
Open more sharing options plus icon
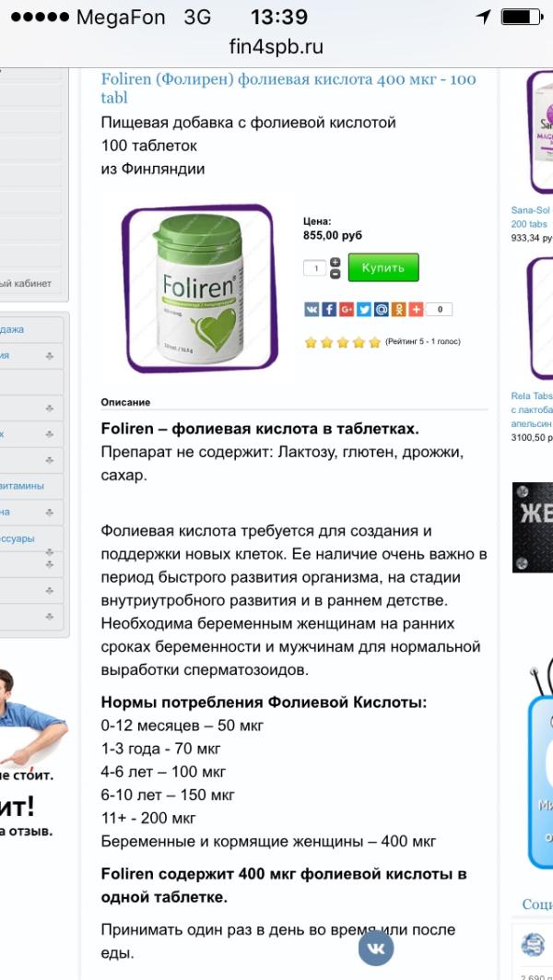417,309
